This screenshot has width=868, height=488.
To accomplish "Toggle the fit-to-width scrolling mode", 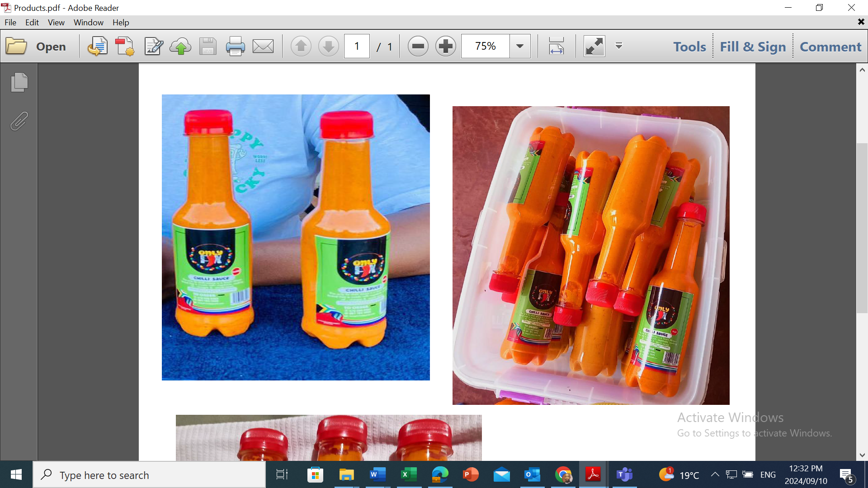I will click(557, 46).
